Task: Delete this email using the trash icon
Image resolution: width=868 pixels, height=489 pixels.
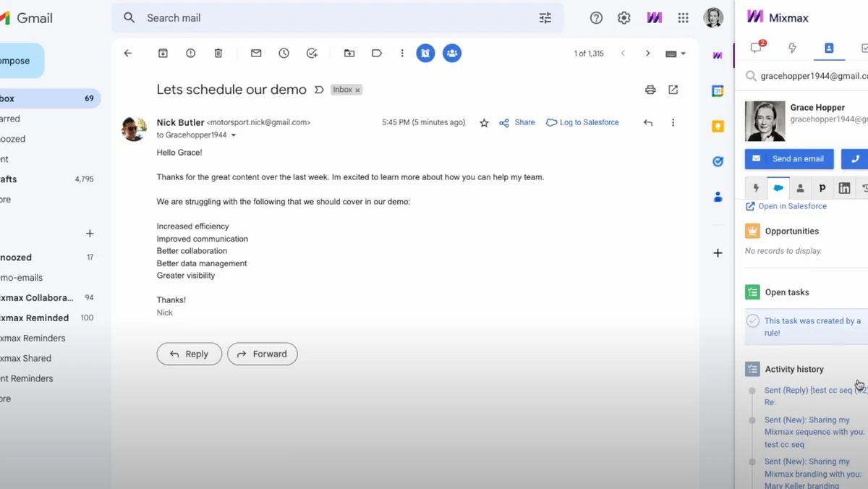Action: click(x=218, y=53)
